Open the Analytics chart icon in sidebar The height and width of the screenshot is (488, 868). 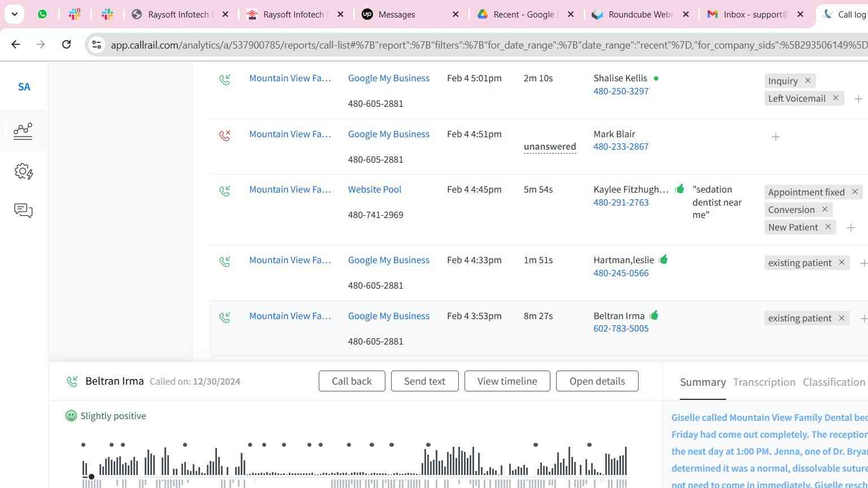(x=23, y=131)
